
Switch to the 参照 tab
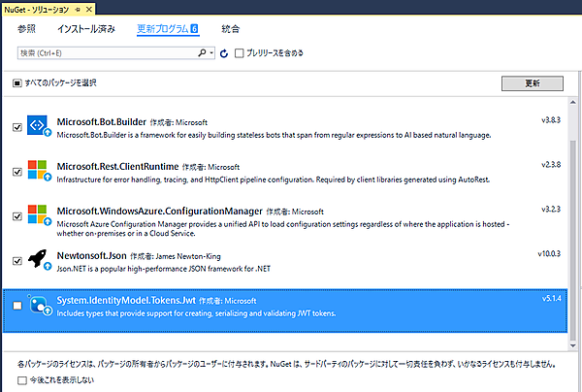[x=27, y=29]
